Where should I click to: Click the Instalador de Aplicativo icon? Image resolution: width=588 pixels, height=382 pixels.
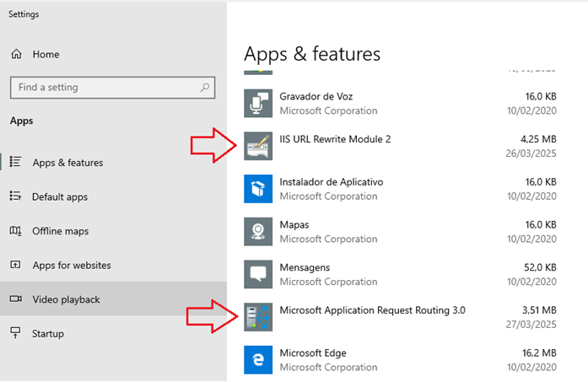point(258,189)
